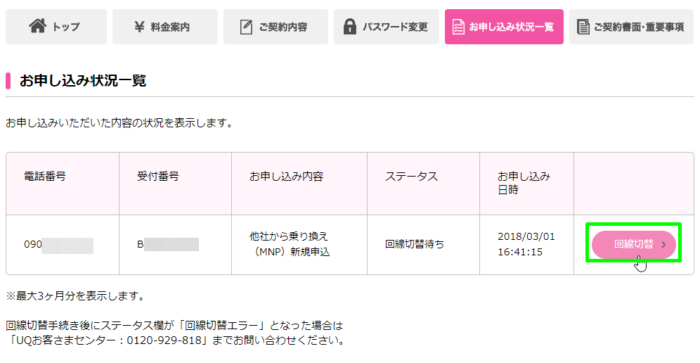
Task: Click the pencil-note icon beside ご契約内容
Action: 246,27
